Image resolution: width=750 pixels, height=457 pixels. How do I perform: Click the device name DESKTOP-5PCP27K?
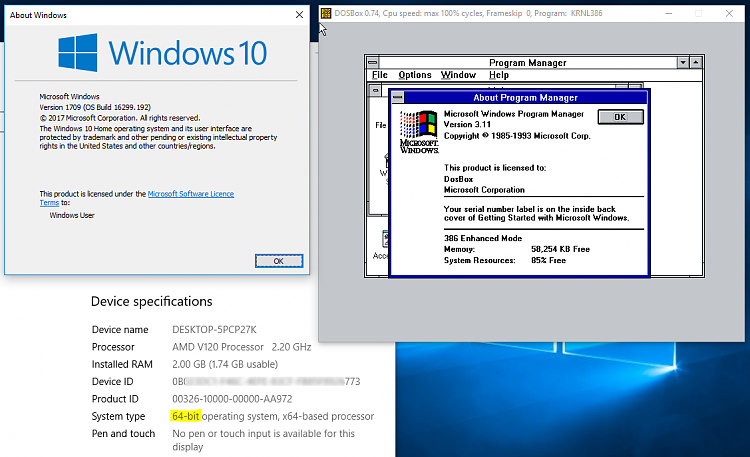214,330
